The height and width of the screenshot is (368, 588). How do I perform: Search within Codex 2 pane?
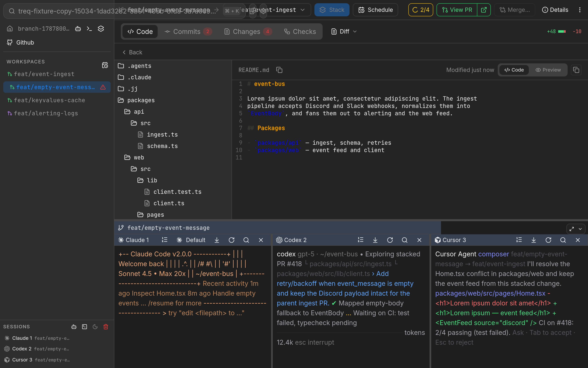[404, 240]
